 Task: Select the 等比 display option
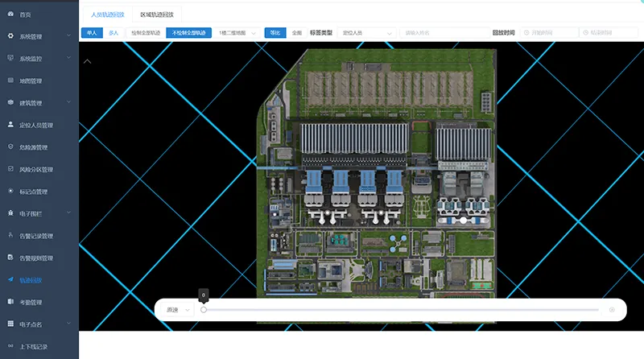275,32
